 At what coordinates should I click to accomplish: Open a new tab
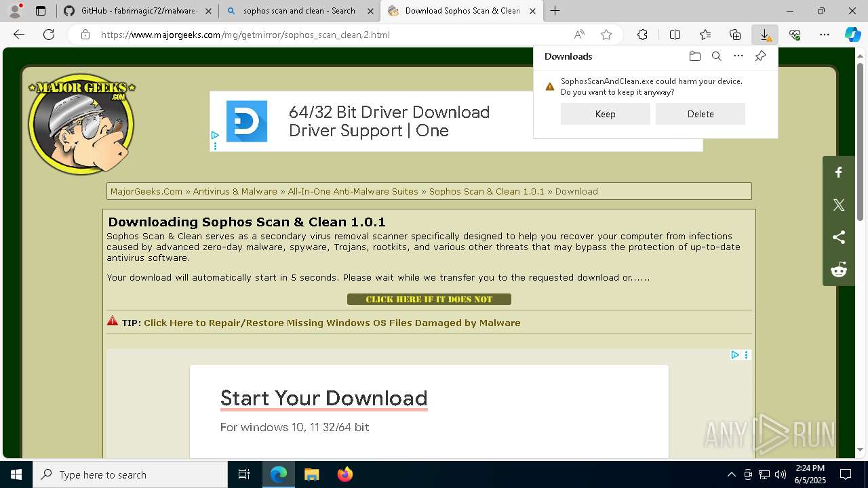[555, 11]
